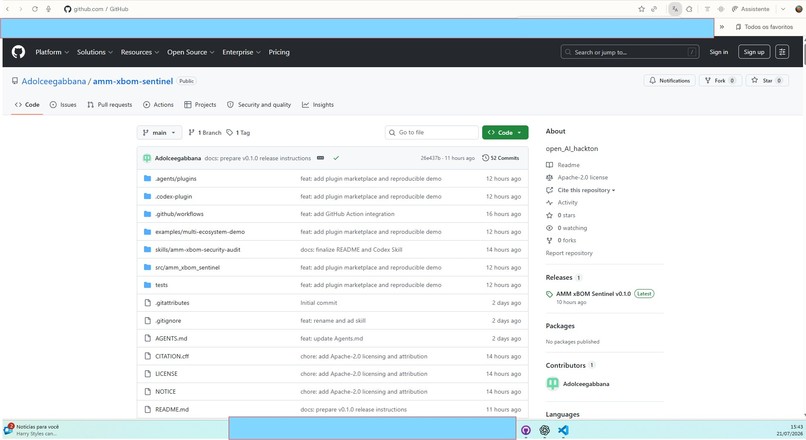Image resolution: width=806 pixels, height=440 pixels.
Task: Switch to the Projects tab
Action: point(200,104)
